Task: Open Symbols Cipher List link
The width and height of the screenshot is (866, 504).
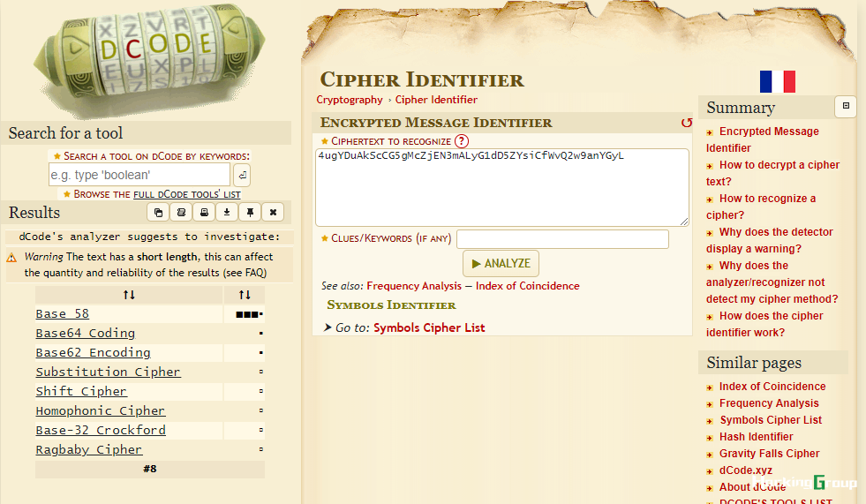Action: 429,327
